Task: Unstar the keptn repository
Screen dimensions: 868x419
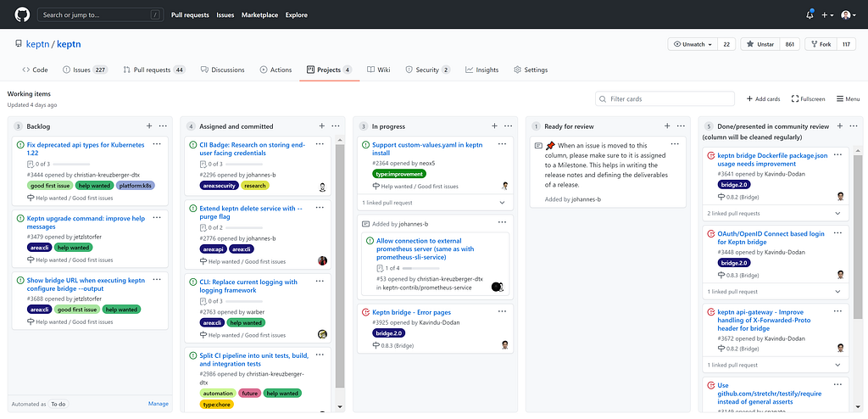Action: 760,44
